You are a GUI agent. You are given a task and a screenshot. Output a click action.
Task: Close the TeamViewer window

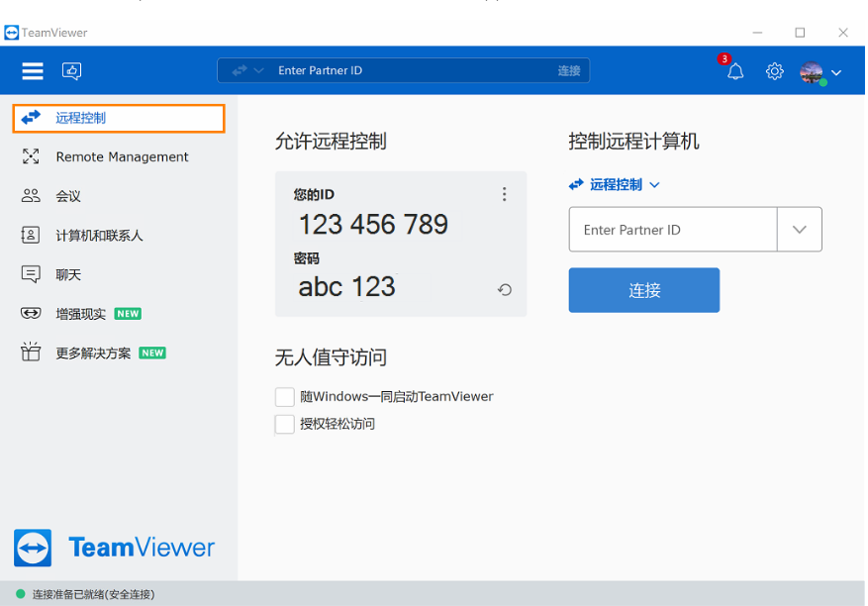843,33
